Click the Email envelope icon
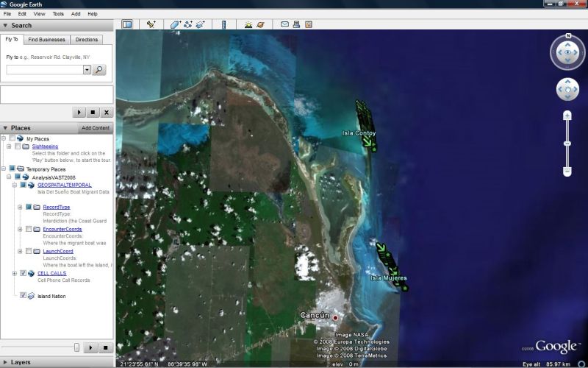The height and width of the screenshot is (368, 588). [284, 24]
